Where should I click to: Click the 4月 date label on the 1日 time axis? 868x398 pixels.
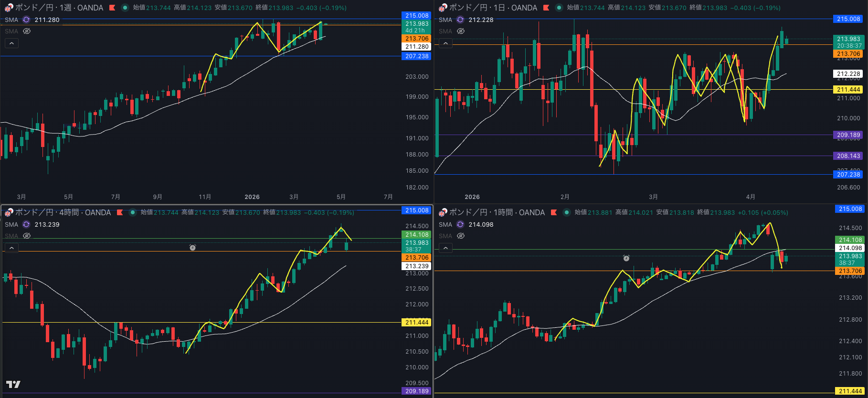(x=751, y=197)
